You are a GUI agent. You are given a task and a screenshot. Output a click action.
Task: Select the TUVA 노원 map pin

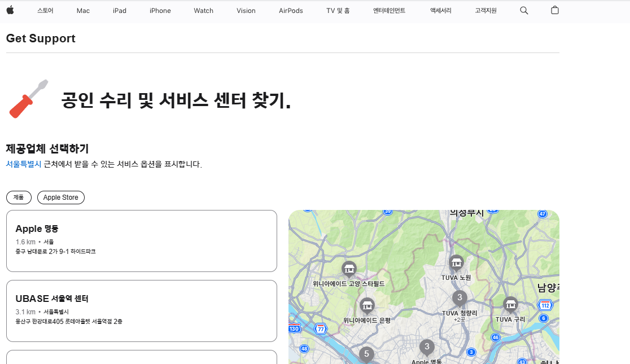point(457,263)
